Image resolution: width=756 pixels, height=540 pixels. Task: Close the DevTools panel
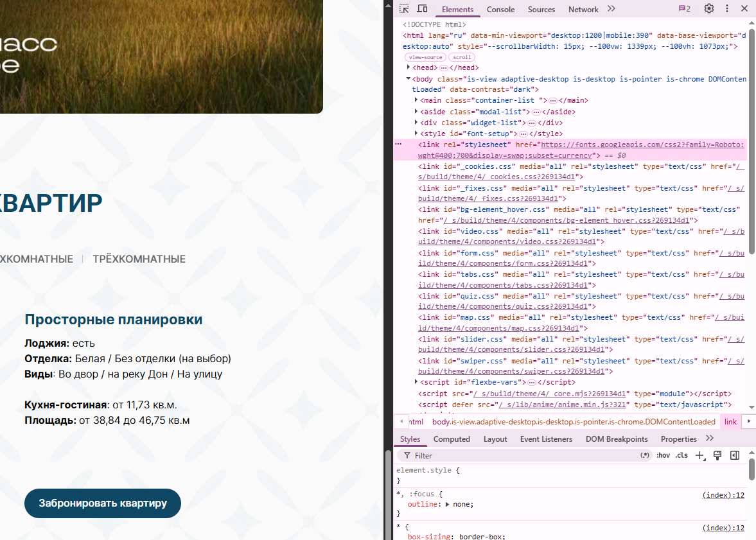point(744,9)
